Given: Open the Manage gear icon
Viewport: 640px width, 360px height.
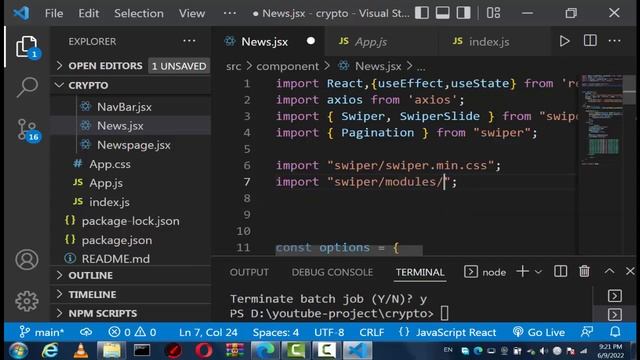Looking at the screenshot, I should pyautogui.click(x=27, y=301).
